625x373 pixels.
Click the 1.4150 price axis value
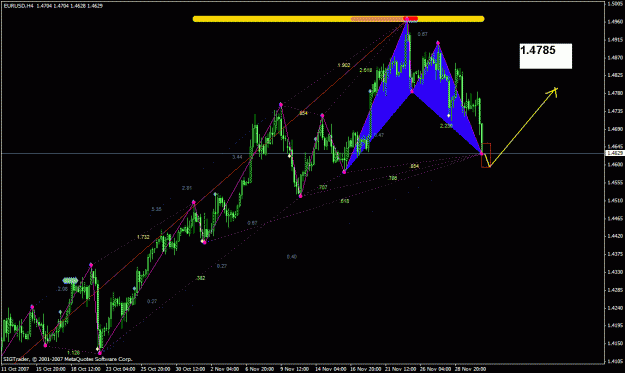tap(615, 344)
